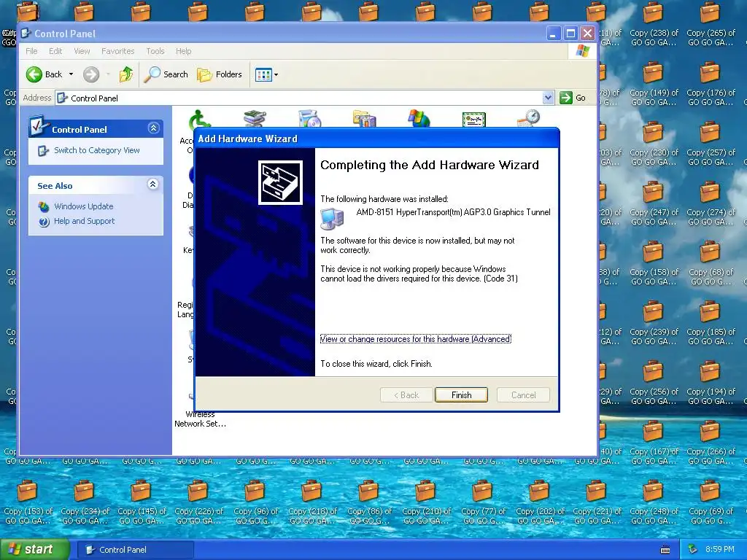Select desktop icon Copy (274) of GO GO GA
Image resolution: width=747 pixels, height=560 pixels.
point(711,203)
